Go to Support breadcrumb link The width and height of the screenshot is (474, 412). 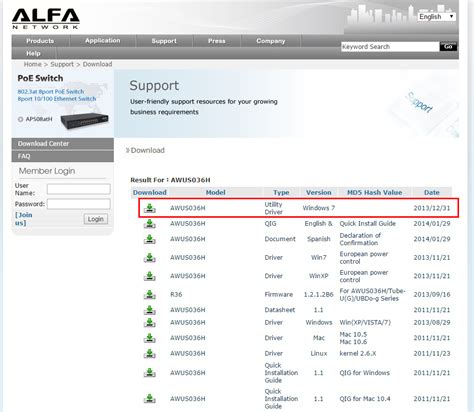tap(62, 64)
